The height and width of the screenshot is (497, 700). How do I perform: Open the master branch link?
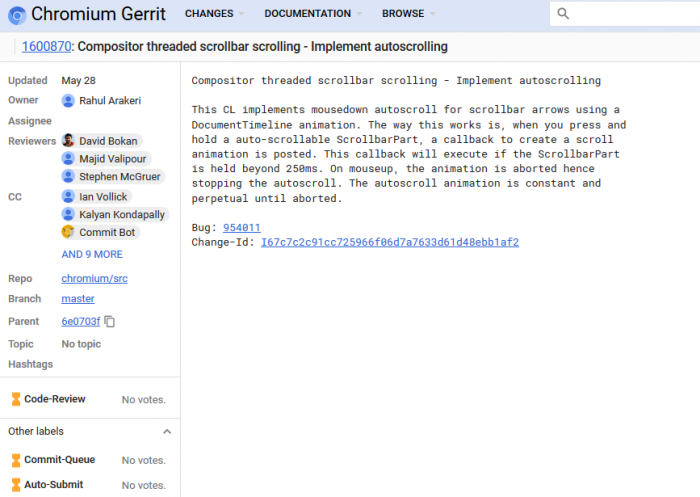78,299
